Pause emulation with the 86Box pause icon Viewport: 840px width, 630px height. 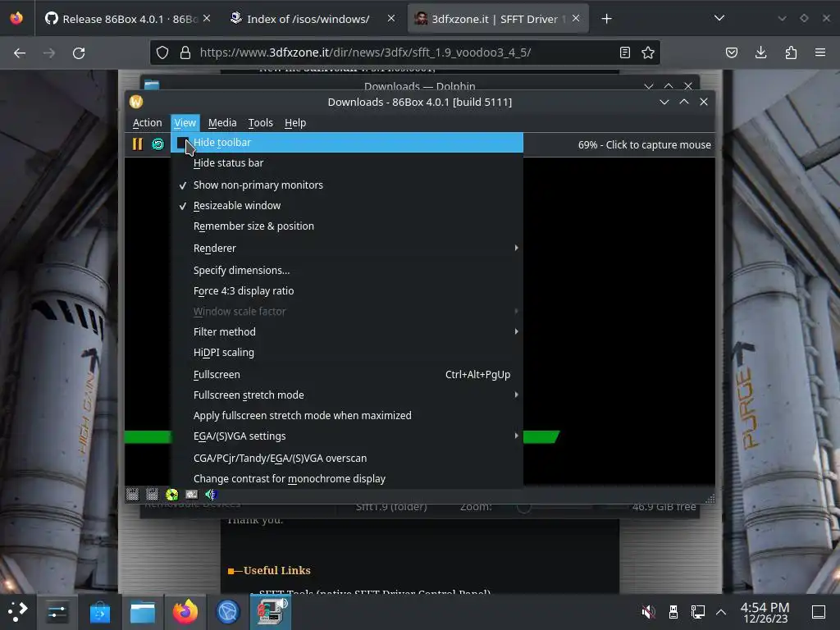tap(137, 144)
